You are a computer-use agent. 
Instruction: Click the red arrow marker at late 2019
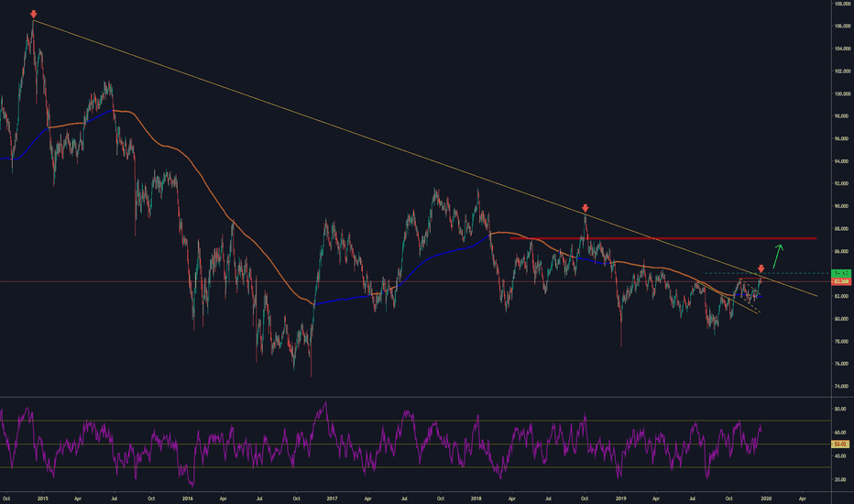coord(761,268)
